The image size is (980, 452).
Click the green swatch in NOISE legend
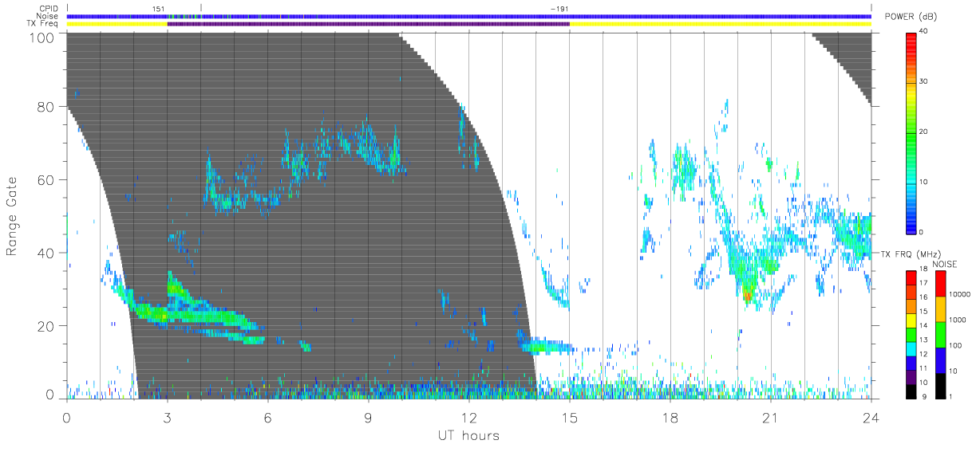point(940,334)
